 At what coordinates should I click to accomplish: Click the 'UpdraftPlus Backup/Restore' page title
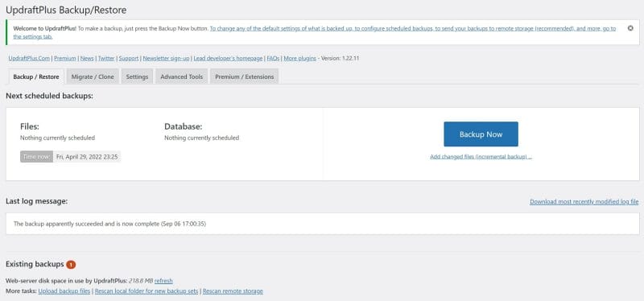(x=66, y=10)
